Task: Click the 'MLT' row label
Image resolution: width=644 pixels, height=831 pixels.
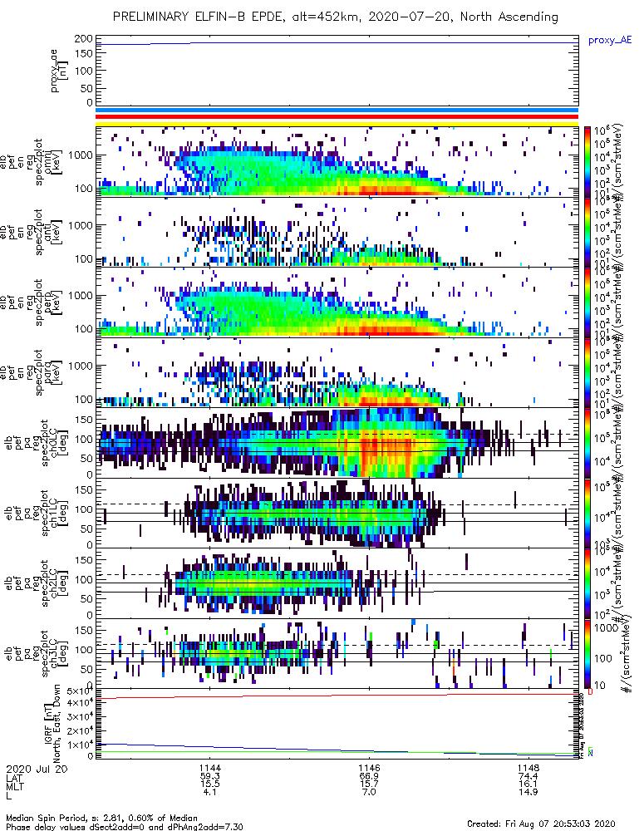Action: click(x=15, y=786)
